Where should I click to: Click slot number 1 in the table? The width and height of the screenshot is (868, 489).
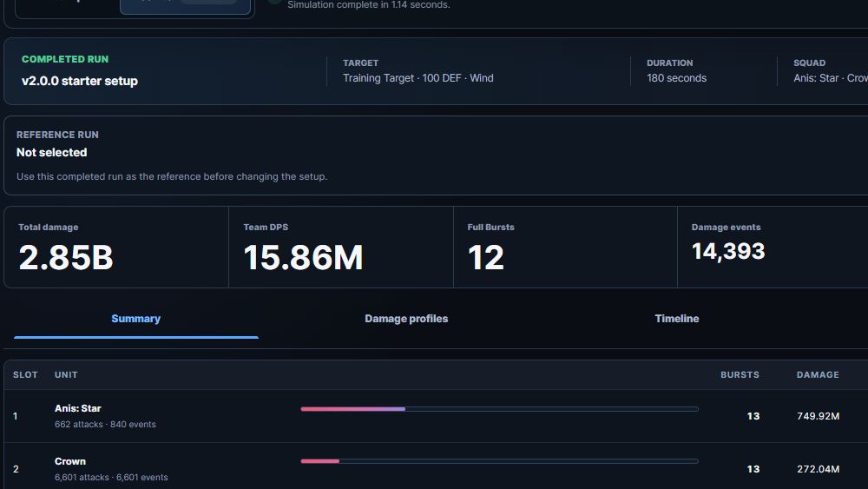point(16,416)
